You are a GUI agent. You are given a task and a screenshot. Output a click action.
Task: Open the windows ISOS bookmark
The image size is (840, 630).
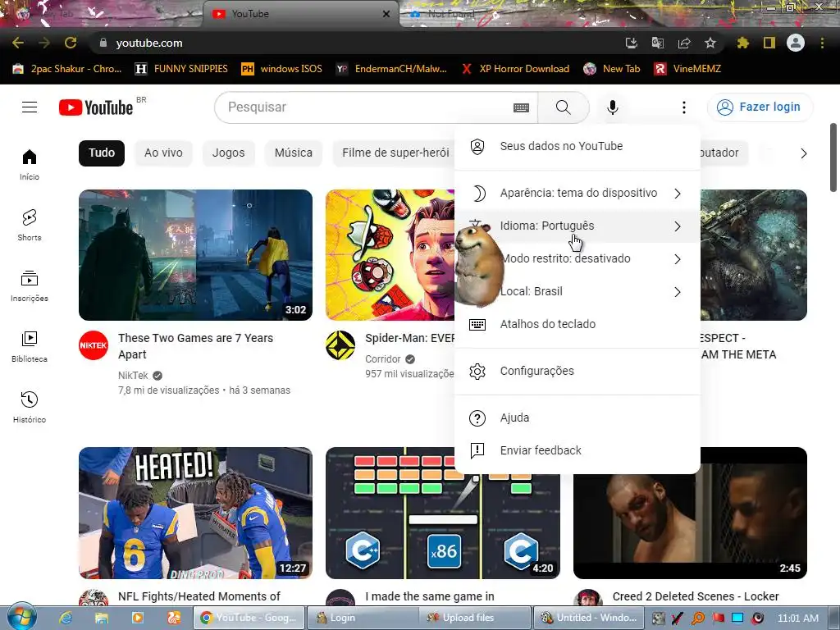tap(282, 69)
